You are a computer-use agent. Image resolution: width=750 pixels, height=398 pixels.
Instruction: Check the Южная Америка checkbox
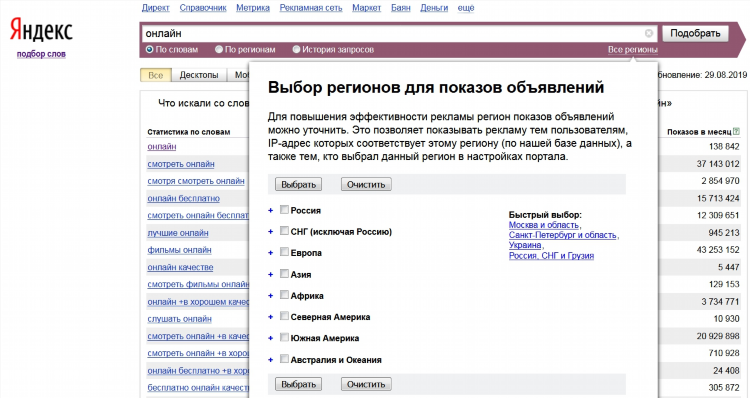284,337
